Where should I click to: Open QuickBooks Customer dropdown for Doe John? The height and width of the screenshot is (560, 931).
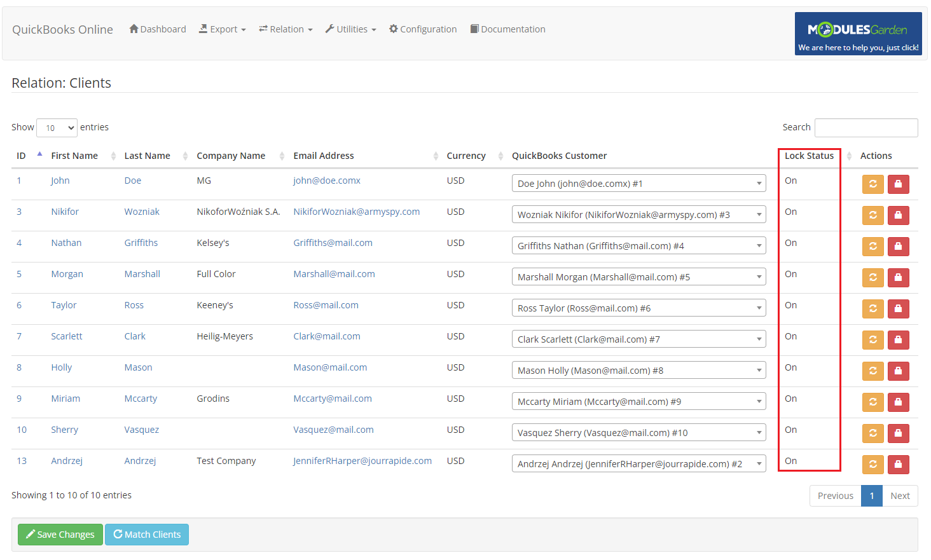click(638, 183)
